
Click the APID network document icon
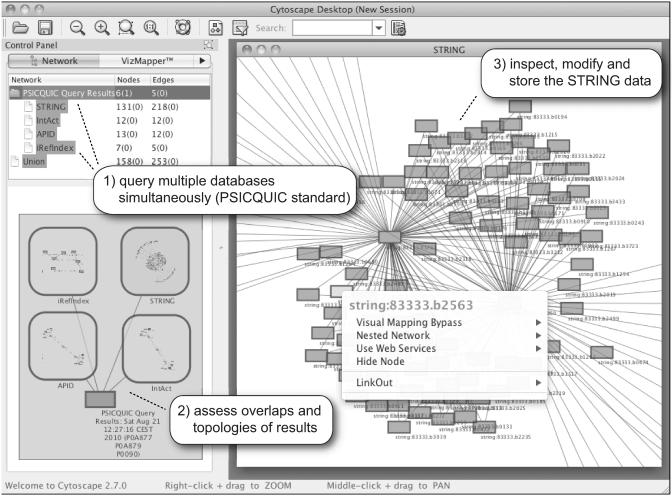[x=28, y=134]
